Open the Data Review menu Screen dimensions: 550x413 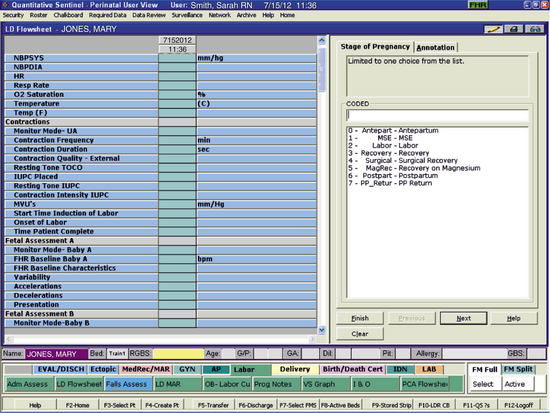pyautogui.click(x=149, y=15)
